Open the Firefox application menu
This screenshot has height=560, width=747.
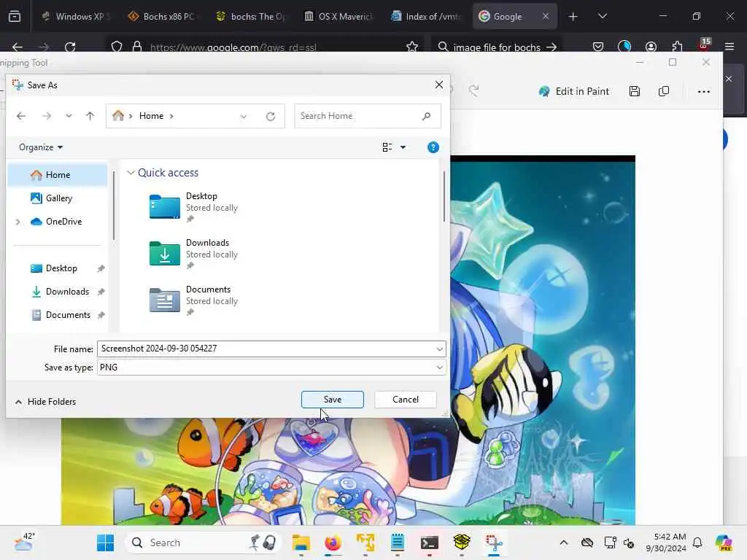coord(729,47)
